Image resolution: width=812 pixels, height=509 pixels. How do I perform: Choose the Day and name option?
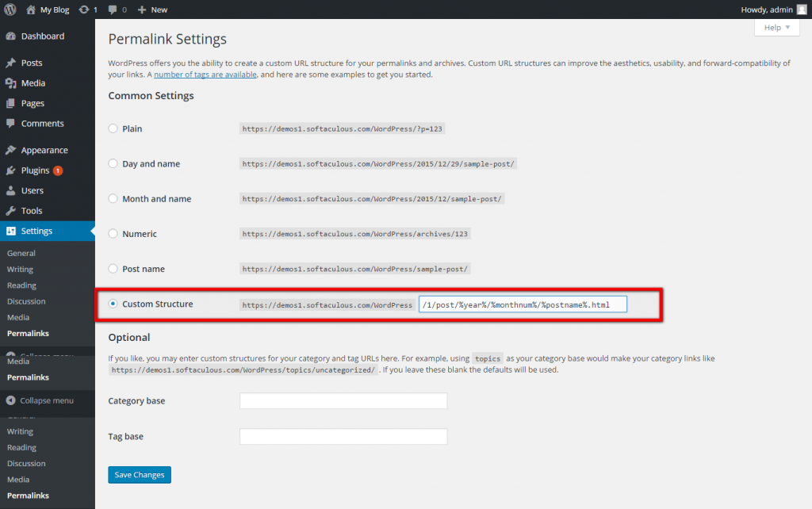(113, 164)
